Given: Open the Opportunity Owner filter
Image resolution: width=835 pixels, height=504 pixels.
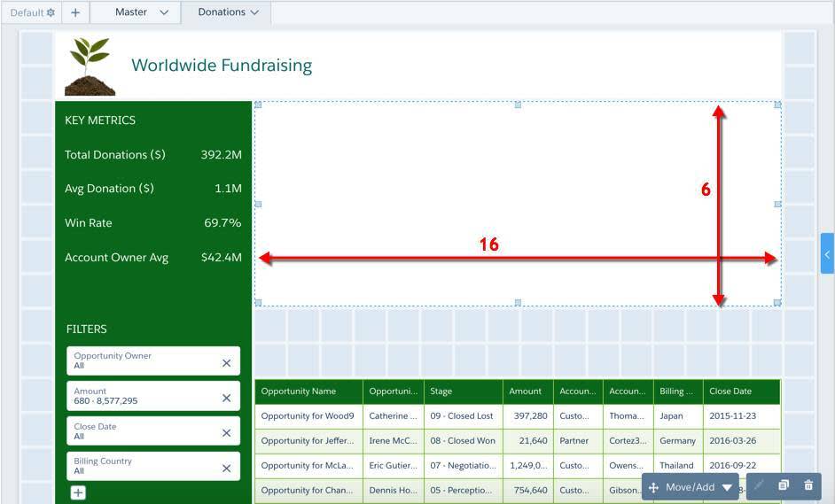Looking at the screenshot, I should click(153, 361).
